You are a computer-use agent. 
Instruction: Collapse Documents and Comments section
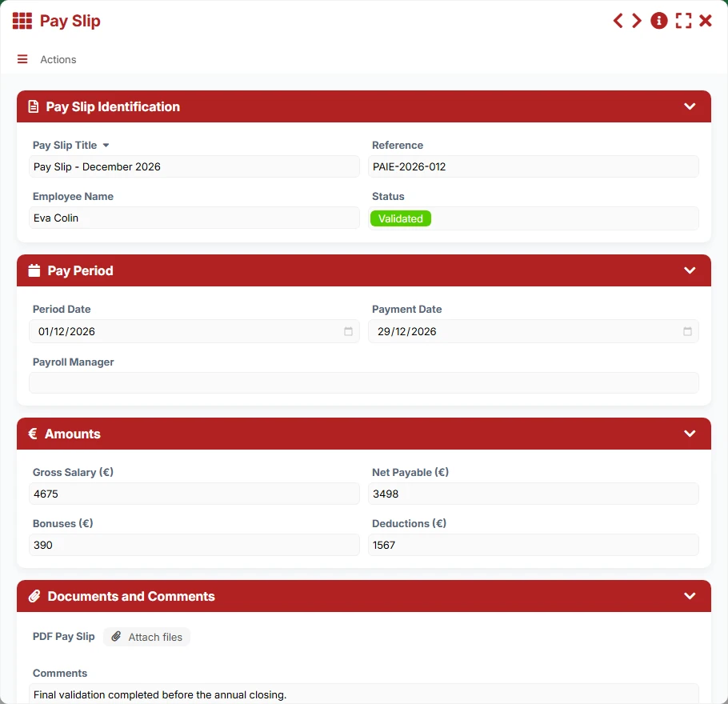tap(690, 596)
